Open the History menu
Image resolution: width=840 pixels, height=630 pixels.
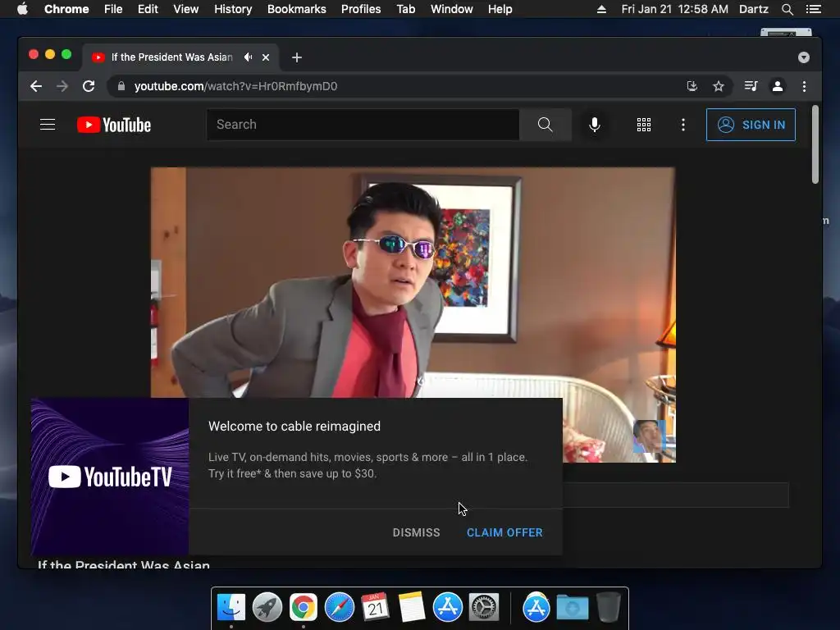point(233,9)
